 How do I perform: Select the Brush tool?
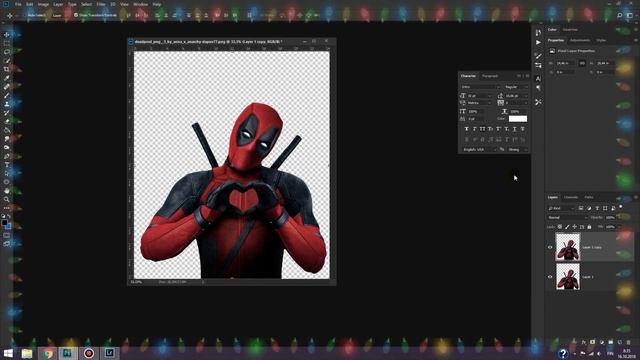point(7,95)
